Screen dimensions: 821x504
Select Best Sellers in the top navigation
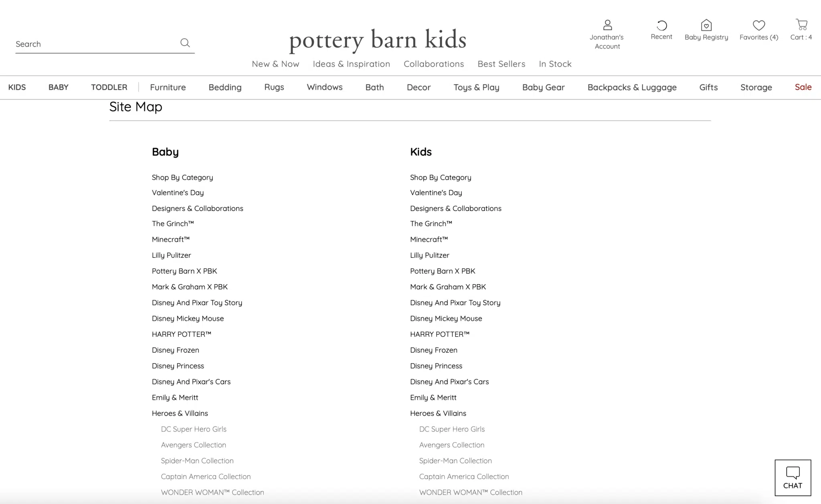pos(501,64)
